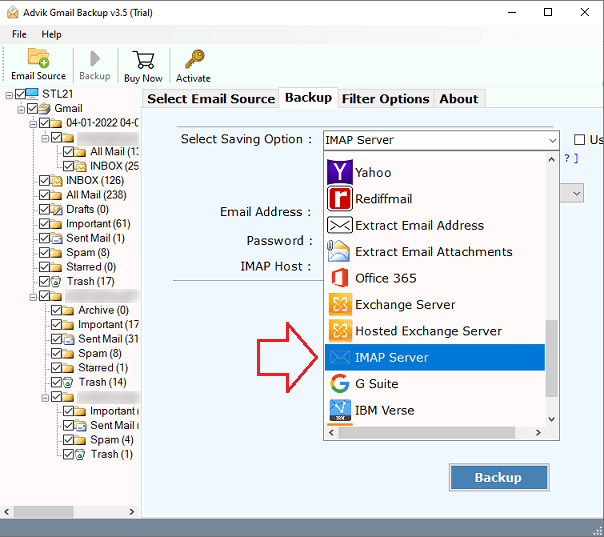
Task: Select IMAP Server in the list
Action: click(x=435, y=357)
